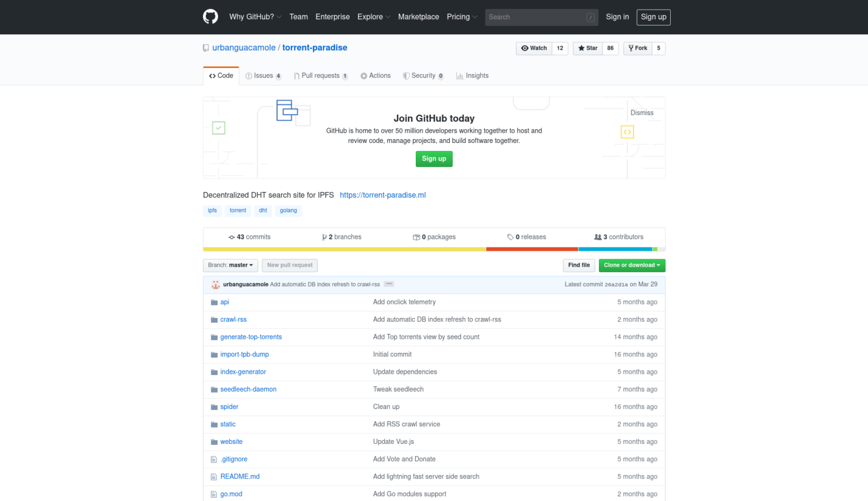Image resolution: width=868 pixels, height=501 pixels.
Task: Expand the Why GitHub? menu chevron
Action: click(x=279, y=17)
